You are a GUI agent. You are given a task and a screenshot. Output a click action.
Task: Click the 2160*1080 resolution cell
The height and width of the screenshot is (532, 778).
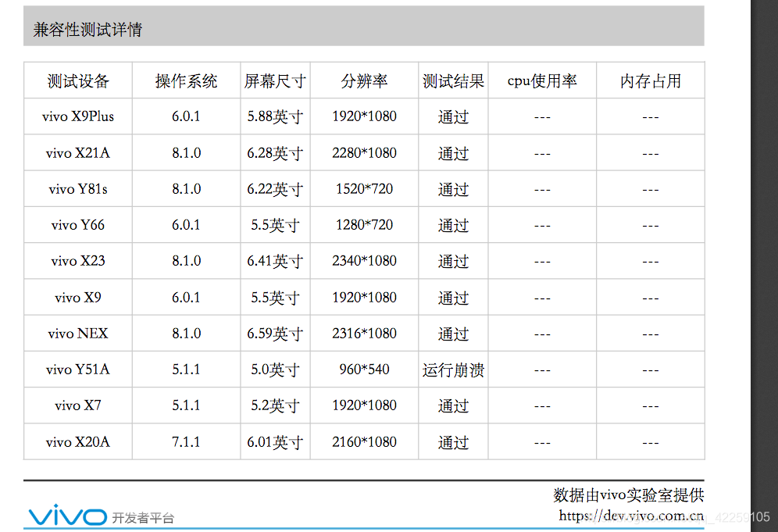[364, 442]
